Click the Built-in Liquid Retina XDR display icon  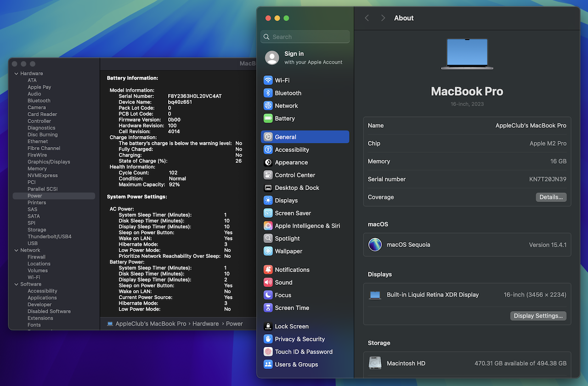click(375, 295)
